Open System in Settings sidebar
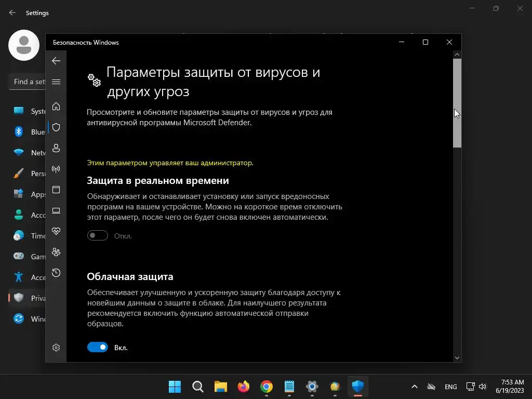Image resolution: width=532 pixels, height=399 pixels. click(x=27, y=111)
